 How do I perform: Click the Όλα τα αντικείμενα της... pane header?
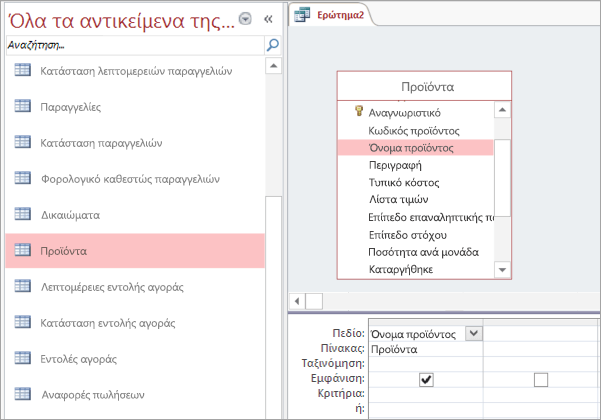[x=122, y=20]
